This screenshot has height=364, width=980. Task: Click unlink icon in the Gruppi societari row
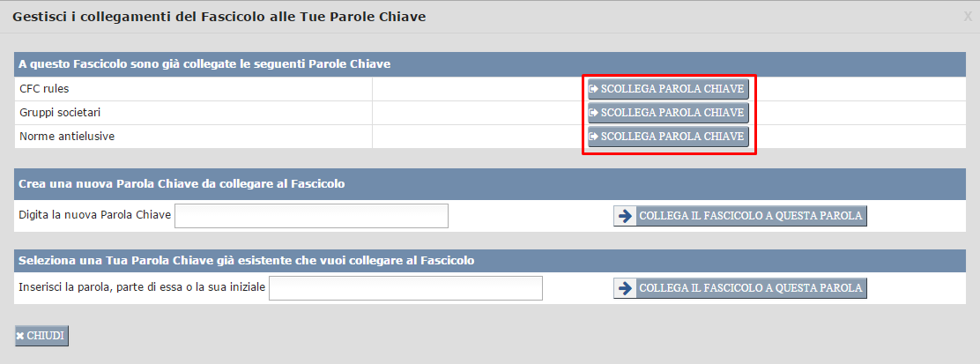594,113
